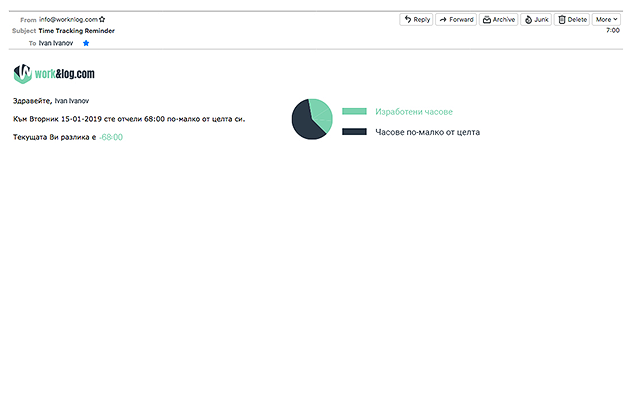This screenshot has height=394, width=633.
Task: Archive the Time Tracking Reminder email
Action: [x=498, y=19]
